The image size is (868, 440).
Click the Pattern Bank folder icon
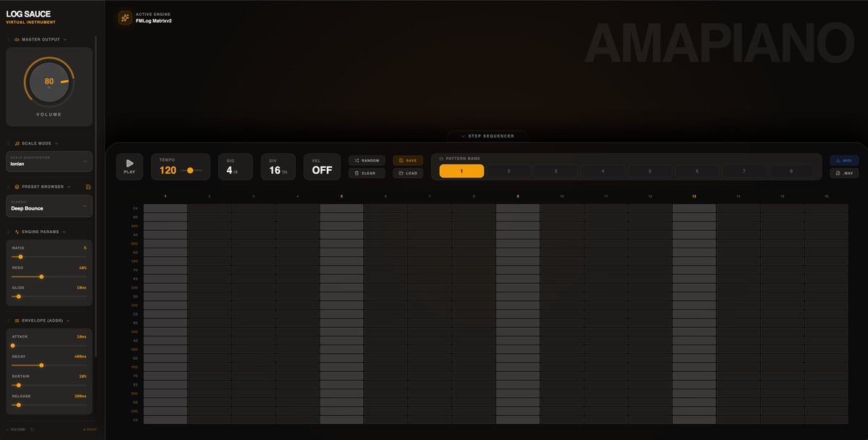441,158
